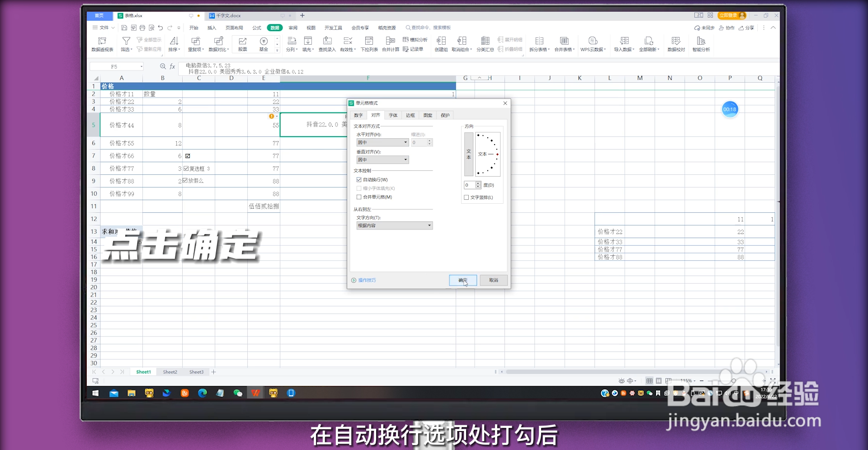This screenshot has width=868, height=450.
Task: Open the 重复项 duplicates tool
Action: [x=196, y=44]
